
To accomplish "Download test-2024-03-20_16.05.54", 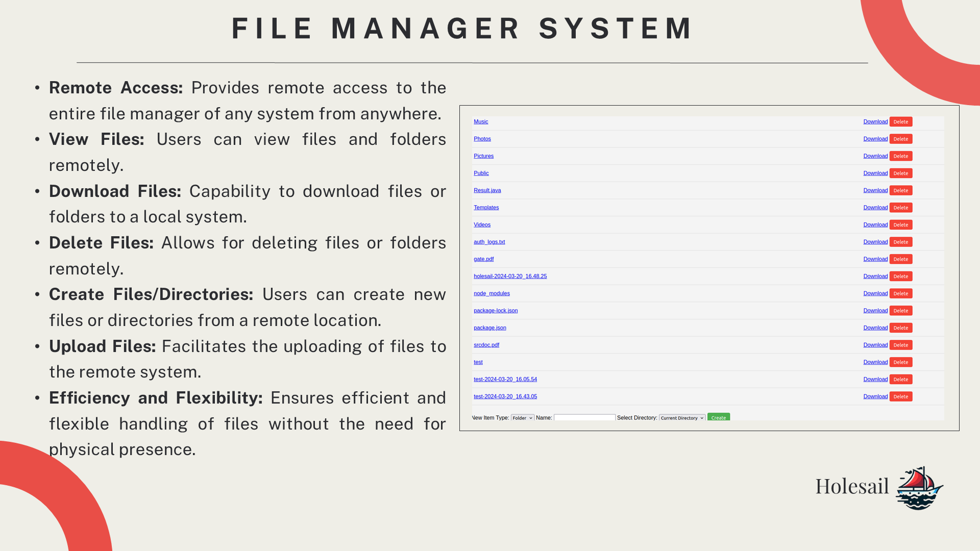I will pyautogui.click(x=875, y=380).
